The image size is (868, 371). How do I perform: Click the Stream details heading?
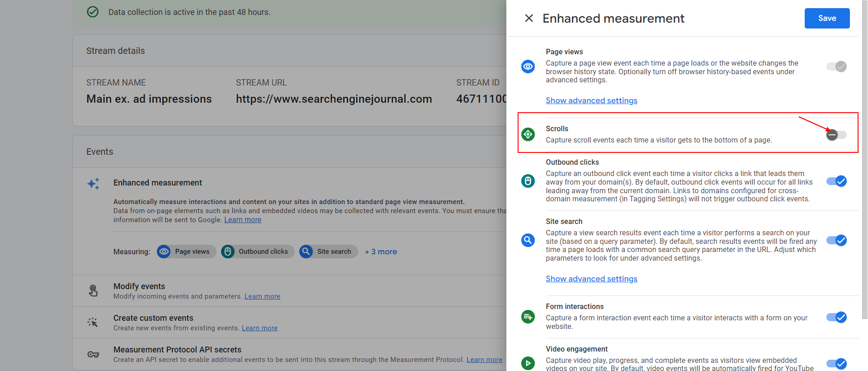[x=116, y=51]
